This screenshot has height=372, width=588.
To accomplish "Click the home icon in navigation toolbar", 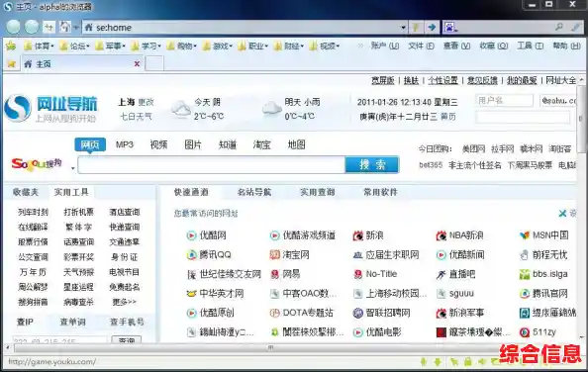I will (65, 27).
